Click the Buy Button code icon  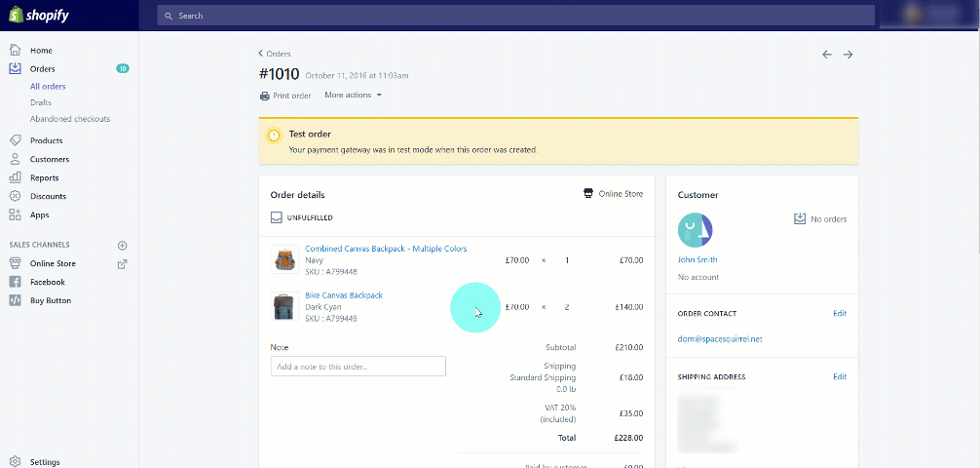[15, 300]
